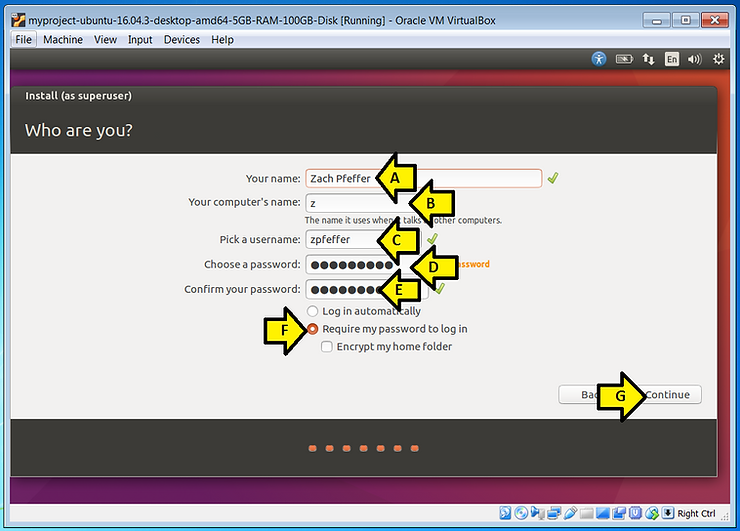Viewport: 740px width, 531px height.
Task: Open the Machine menu
Action: (63, 40)
